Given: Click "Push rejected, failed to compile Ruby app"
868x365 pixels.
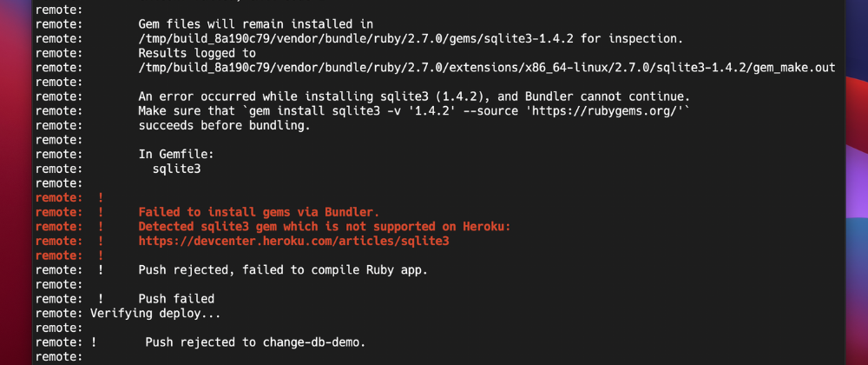Looking at the screenshot, I should [283, 270].
